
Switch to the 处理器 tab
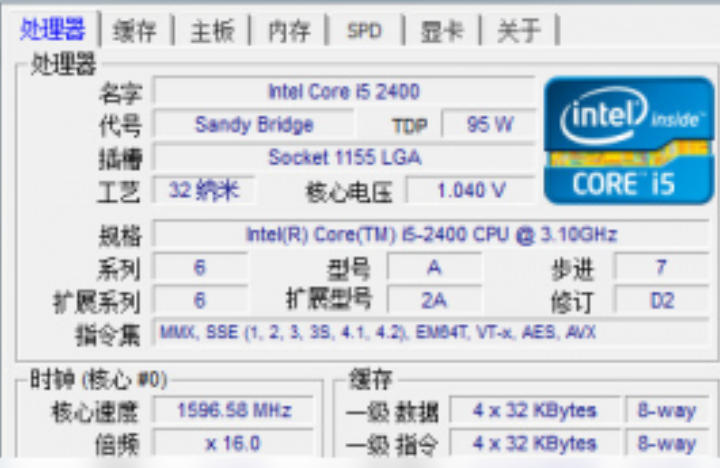[51, 29]
